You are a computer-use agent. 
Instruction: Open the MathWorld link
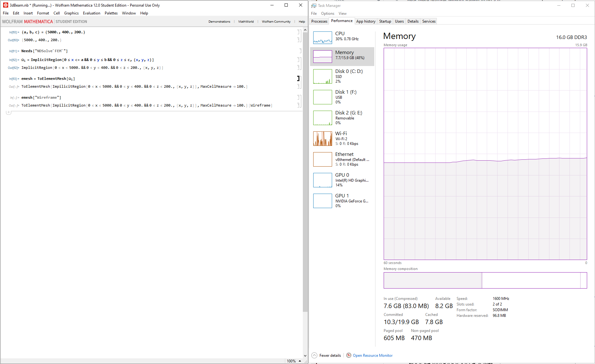246,22
